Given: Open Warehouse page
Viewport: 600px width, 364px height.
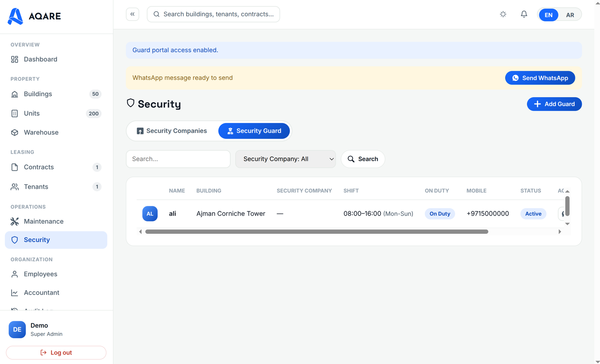Looking at the screenshot, I should click(56, 132).
